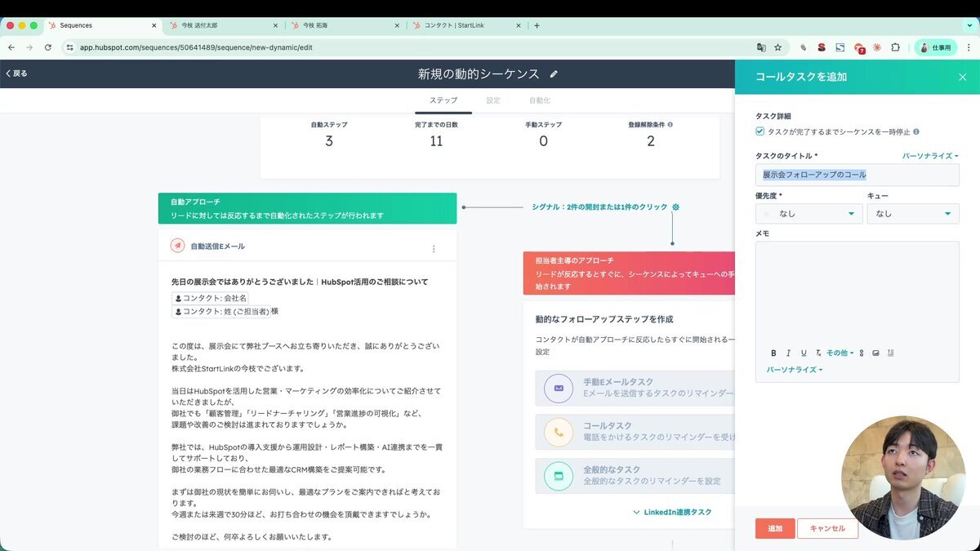The height and width of the screenshot is (551, 980).
Task: Open the キュー dropdown
Action: point(913,213)
